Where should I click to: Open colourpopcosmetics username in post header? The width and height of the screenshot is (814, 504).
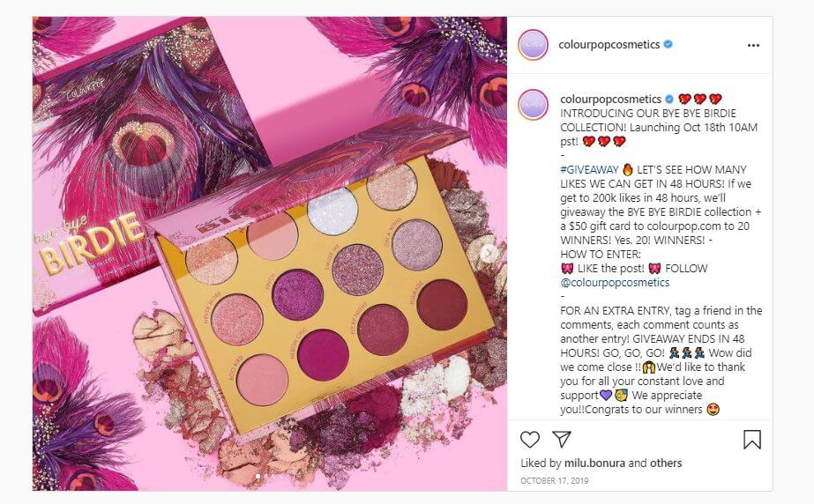tap(609, 45)
